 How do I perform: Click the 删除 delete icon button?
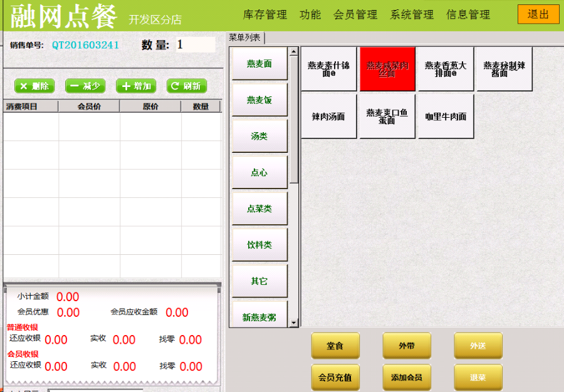[x=34, y=86]
